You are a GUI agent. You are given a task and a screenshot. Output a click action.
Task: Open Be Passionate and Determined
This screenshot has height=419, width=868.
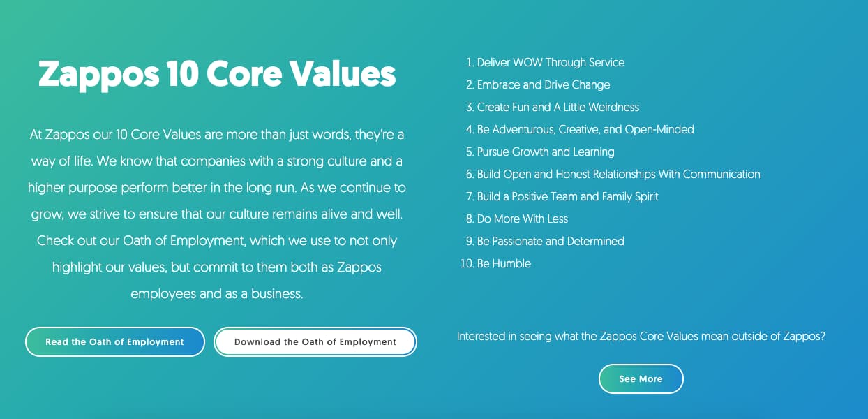point(550,241)
